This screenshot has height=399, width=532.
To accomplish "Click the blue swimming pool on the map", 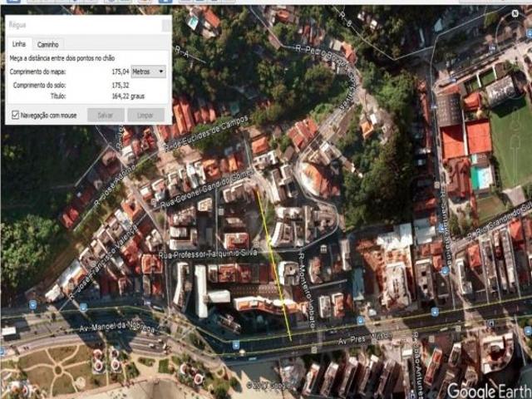I will tap(481, 178).
